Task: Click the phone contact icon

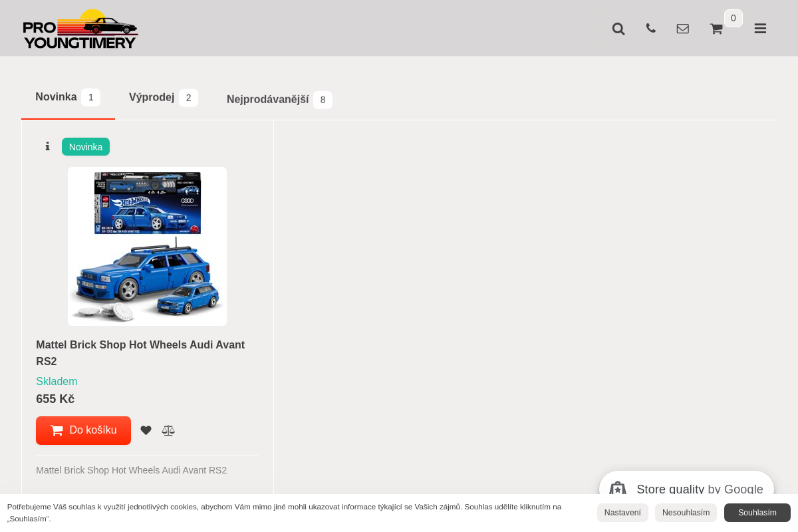Action: [650, 28]
